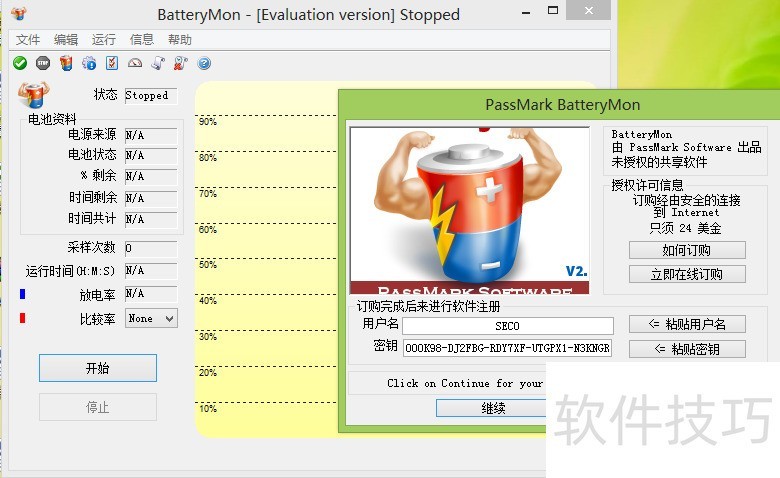The height and width of the screenshot is (478, 780).
Task: Click the 运行时间 N/A value field
Action: click(151, 271)
